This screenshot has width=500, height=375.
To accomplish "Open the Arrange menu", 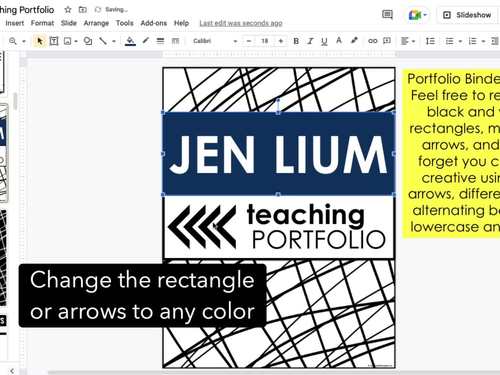I will click(96, 23).
